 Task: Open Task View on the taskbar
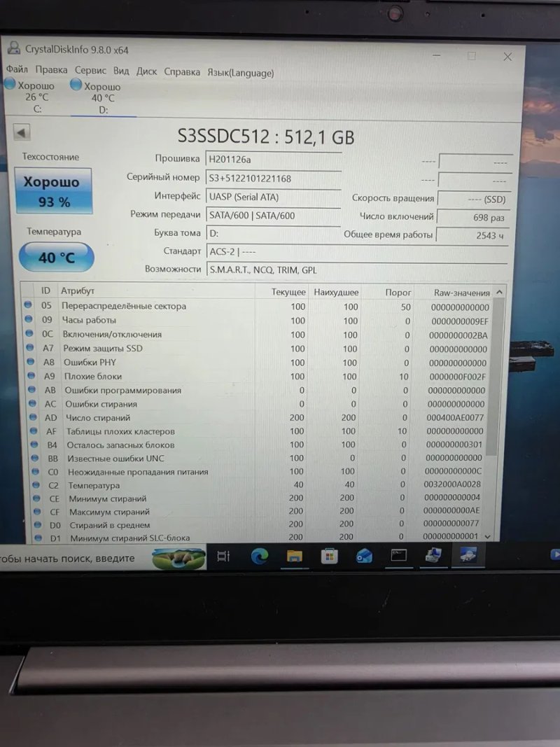point(223,556)
